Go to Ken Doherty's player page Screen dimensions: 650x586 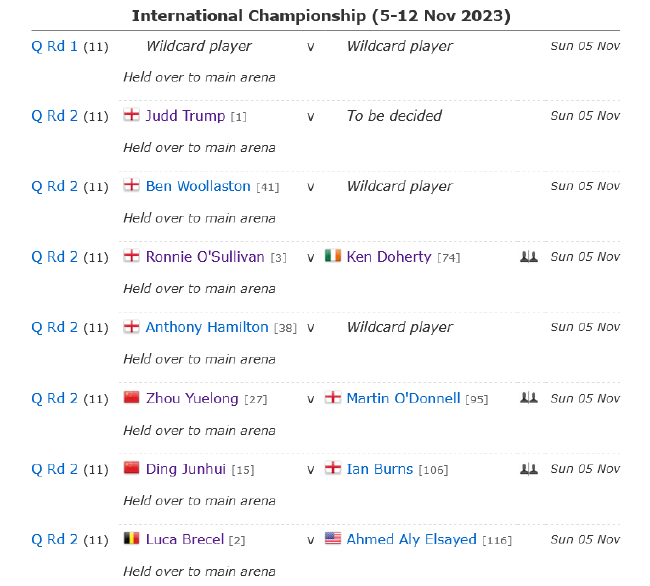tap(389, 257)
